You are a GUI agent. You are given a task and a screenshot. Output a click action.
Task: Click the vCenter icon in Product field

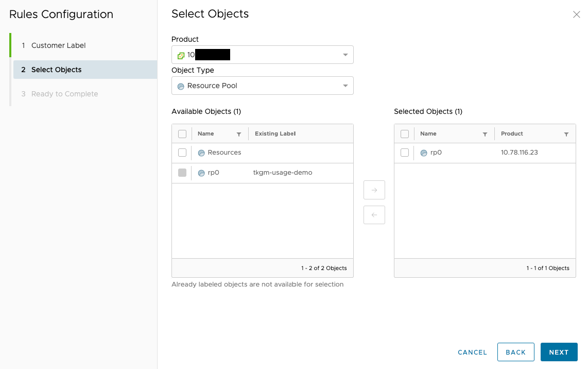pos(181,55)
